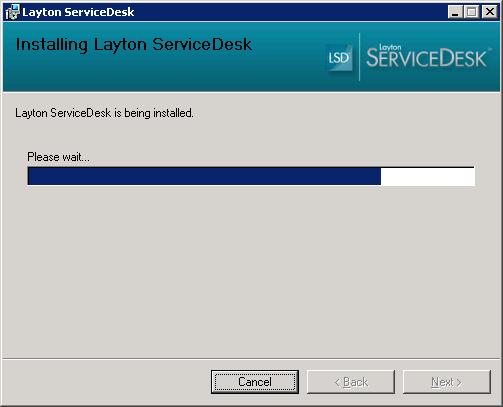Click the LSD logo badge
The height and width of the screenshot is (407, 503).
339,58
